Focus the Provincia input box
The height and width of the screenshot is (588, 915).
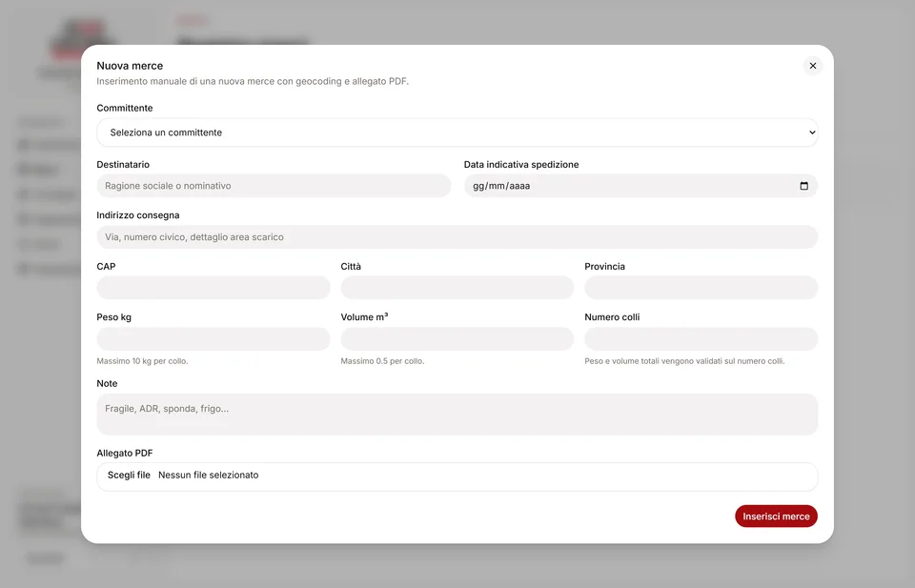[701, 288]
